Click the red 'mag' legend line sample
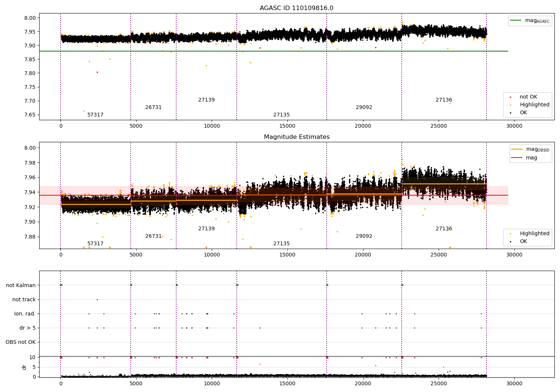Viewport: 560px width, 392px height. [517, 158]
